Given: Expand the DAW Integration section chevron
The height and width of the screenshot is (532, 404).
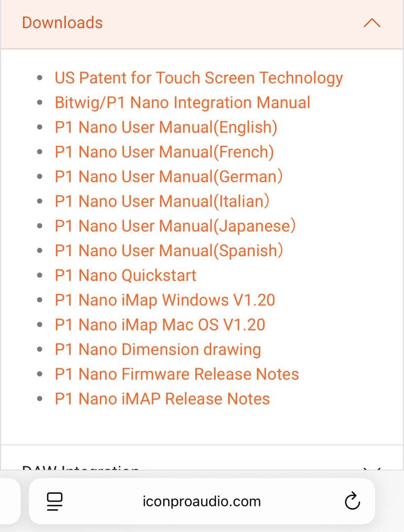Looking at the screenshot, I should tap(373, 468).
